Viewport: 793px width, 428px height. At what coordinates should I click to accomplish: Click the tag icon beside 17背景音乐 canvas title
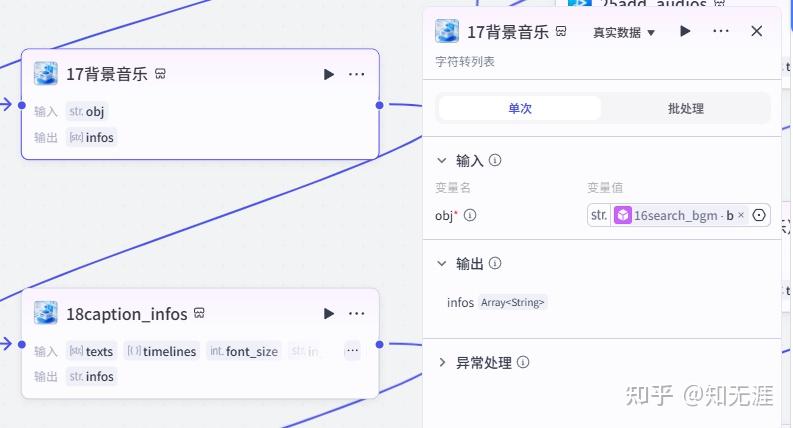(x=160, y=74)
